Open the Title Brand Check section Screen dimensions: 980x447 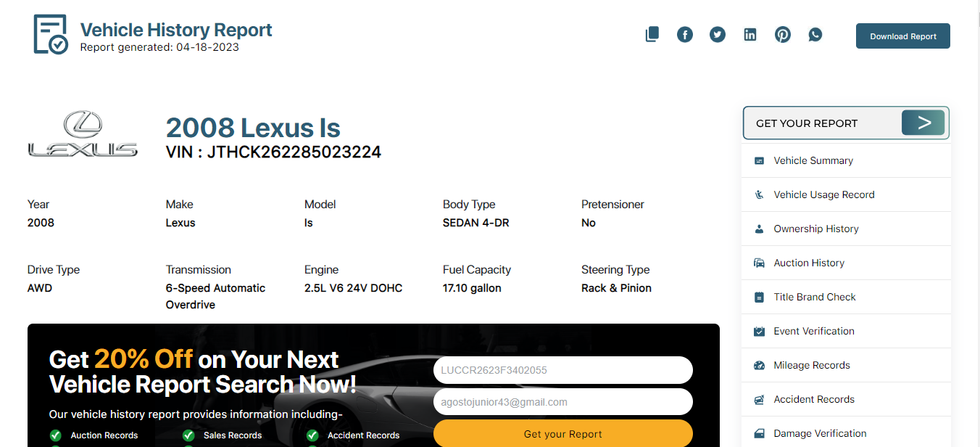pyautogui.click(x=846, y=297)
